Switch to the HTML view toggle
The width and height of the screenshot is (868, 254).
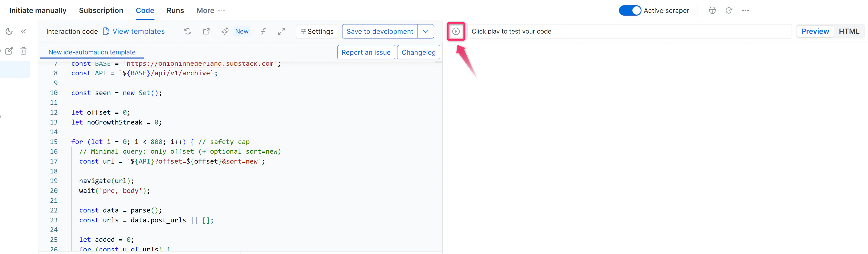coord(850,31)
